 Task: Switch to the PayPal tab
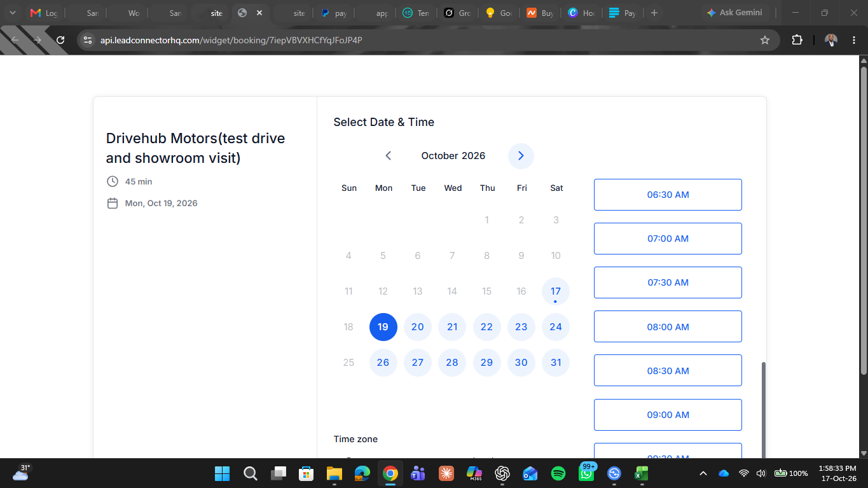[334, 13]
